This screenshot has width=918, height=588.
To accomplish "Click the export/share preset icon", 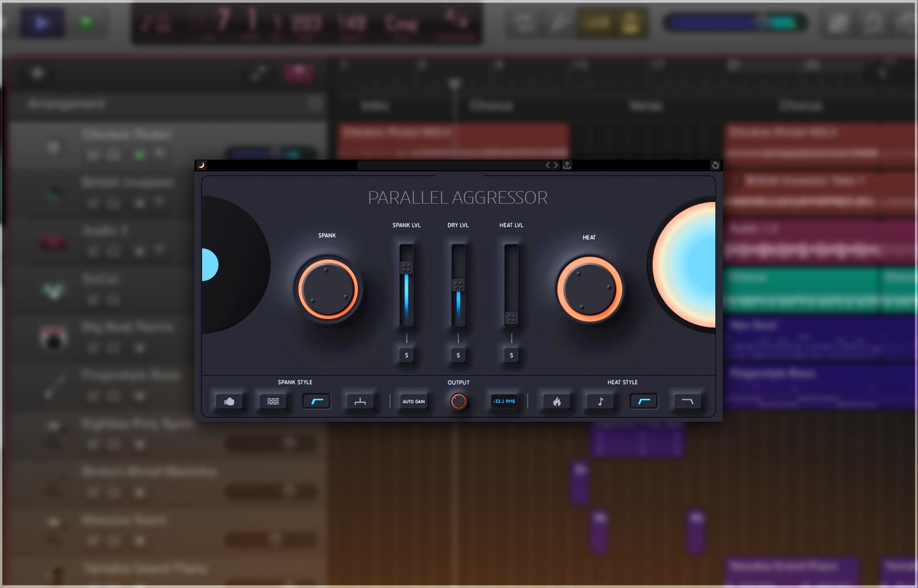I will point(567,165).
